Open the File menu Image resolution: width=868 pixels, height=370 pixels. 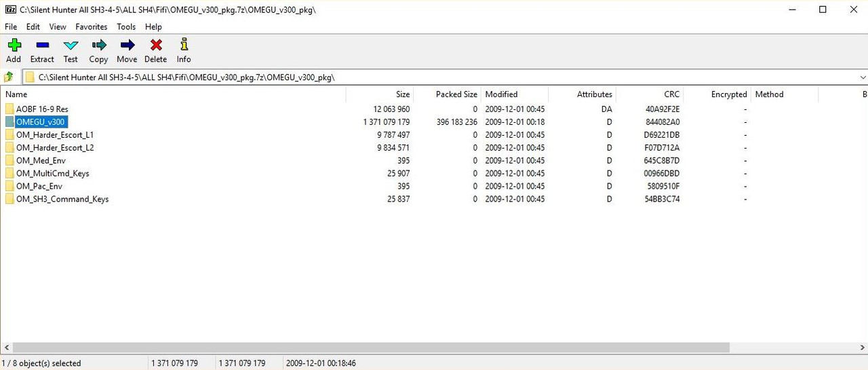click(x=11, y=27)
